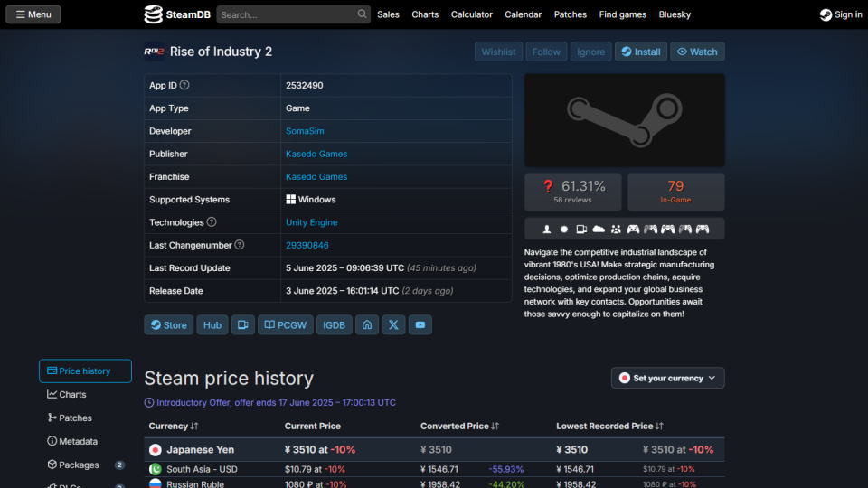Image resolution: width=868 pixels, height=488 pixels.
Task: Click the South Asia flag icon
Action: [x=155, y=469]
